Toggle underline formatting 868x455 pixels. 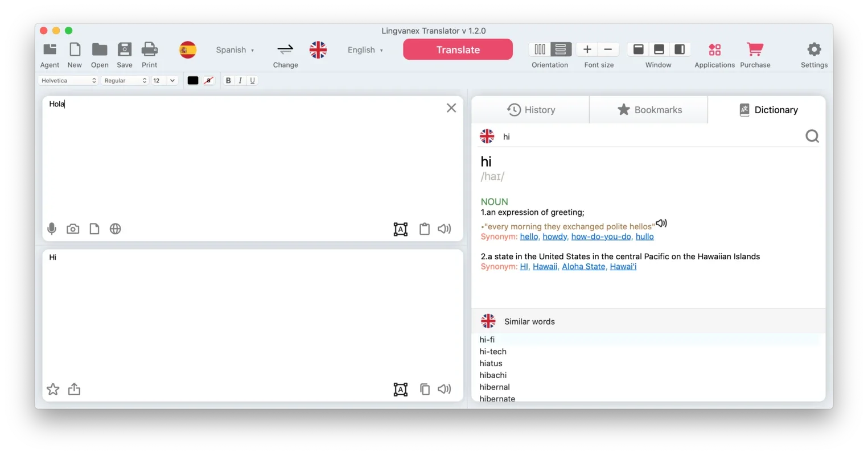(x=253, y=81)
